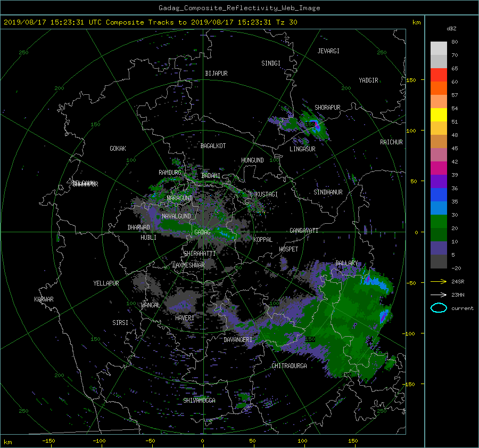
Task: Click the GADAG radar site label
Action: pos(202,232)
